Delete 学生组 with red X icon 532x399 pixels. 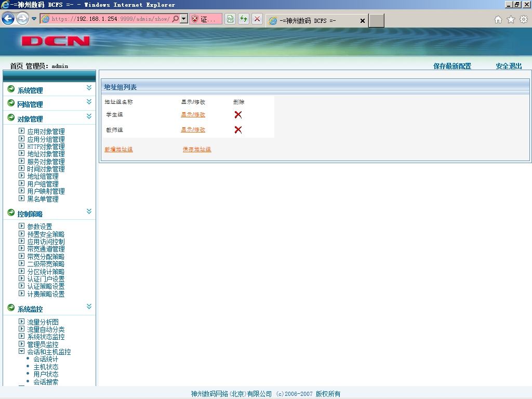(x=238, y=115)
